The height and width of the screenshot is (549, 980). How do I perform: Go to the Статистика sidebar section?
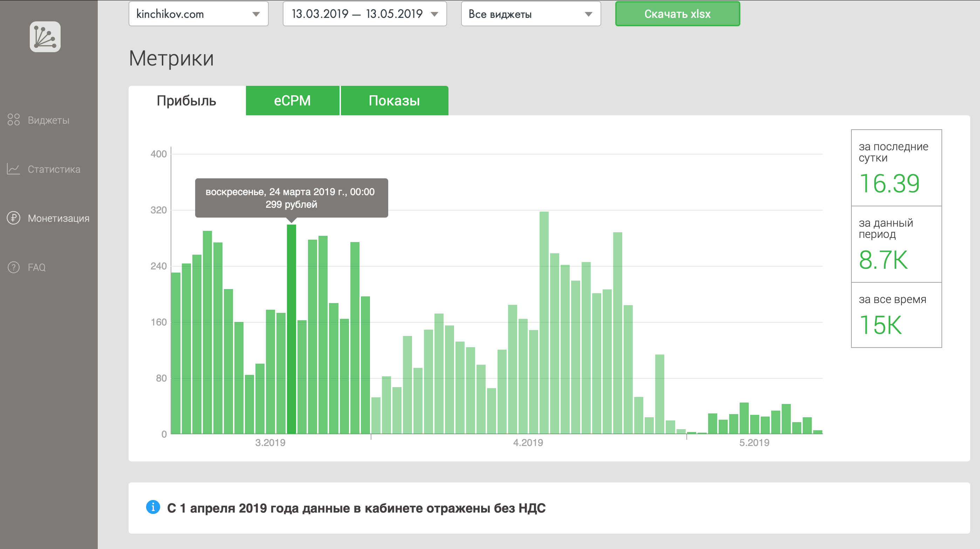pos(54,169)
